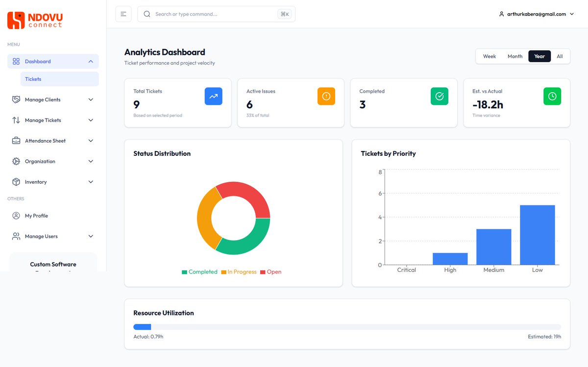The height and width of the screenshot is (367, 588).
Task: Click the arthurkabera@gmail.com account email
Action: pyautogui.click(x=537, y=14)
